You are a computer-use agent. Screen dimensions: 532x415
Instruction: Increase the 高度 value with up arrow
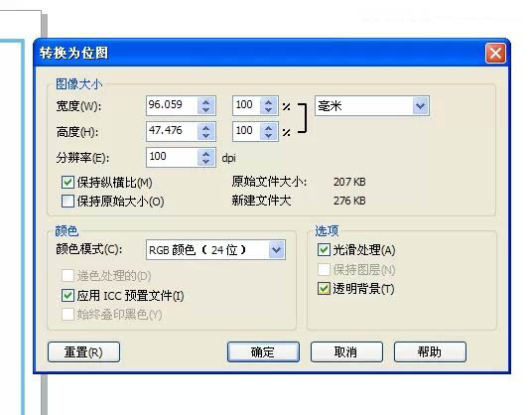point(205,127)
